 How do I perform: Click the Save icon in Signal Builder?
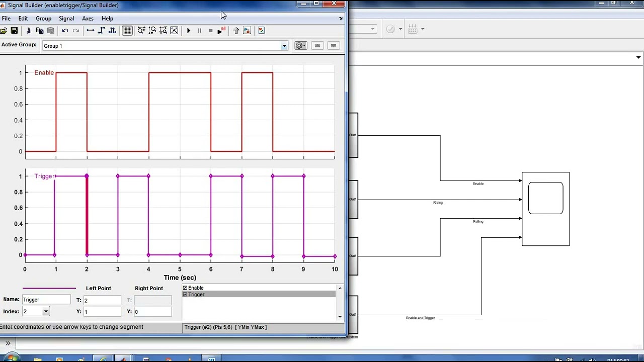tap(14, 31)
